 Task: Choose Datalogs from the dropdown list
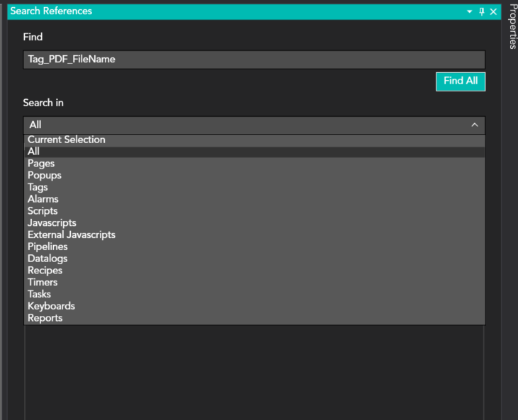(x=47, y=259)
